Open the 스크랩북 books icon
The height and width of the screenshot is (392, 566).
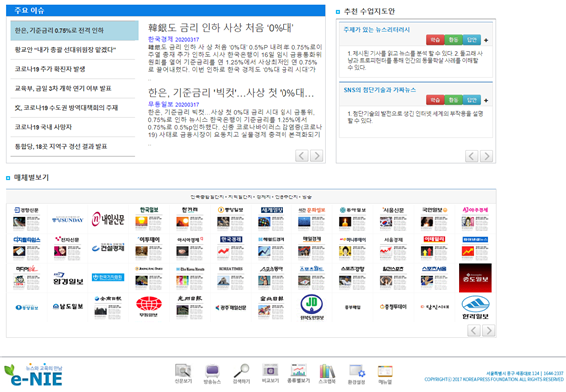327,373
